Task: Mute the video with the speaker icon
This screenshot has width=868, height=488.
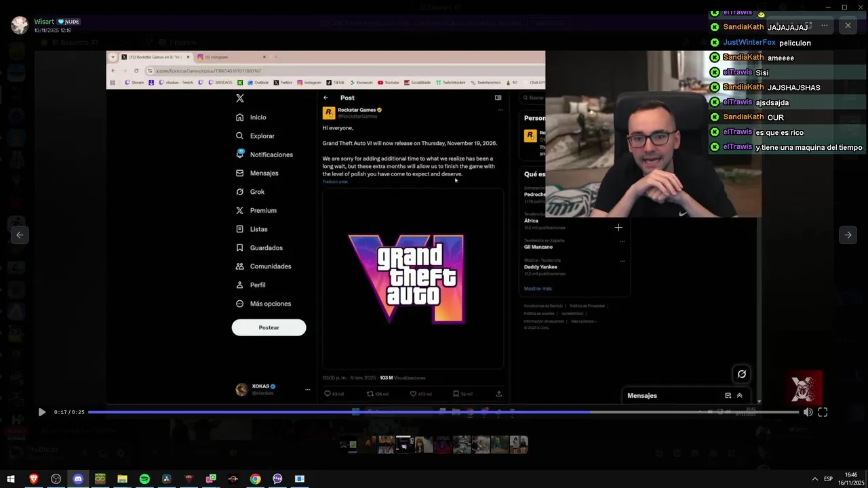Action: point(808,412)
